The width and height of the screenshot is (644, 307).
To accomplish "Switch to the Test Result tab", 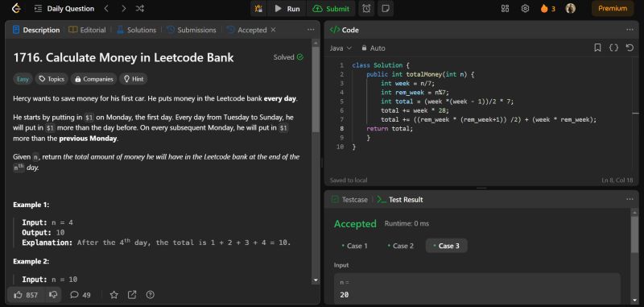I will (x=400, y=199).
